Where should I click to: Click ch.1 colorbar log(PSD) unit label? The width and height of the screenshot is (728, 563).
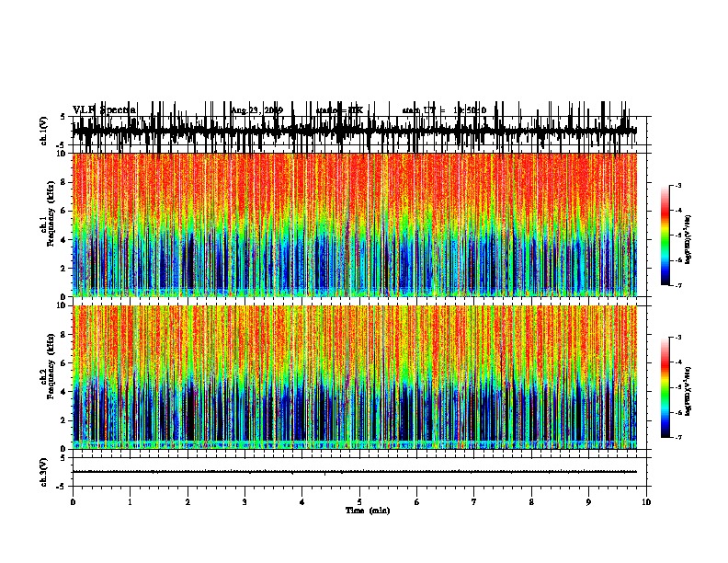pos(688,239)
